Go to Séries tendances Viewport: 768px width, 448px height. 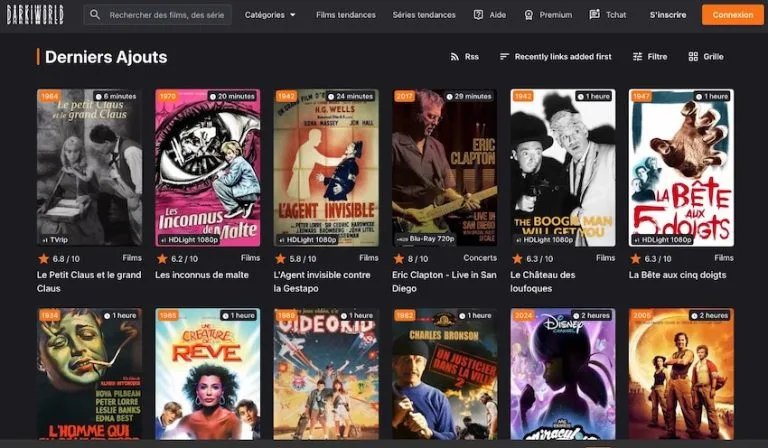[426, 15]
